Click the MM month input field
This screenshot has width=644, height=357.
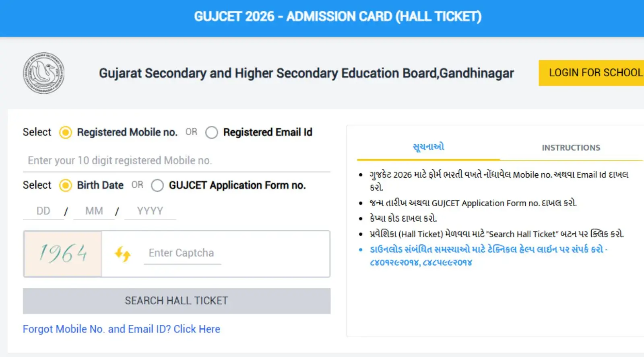94,211
